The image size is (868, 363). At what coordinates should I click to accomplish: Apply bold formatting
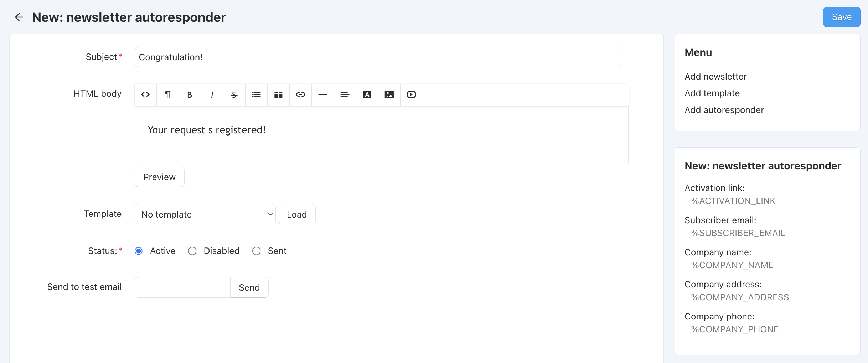coord(190,94)
